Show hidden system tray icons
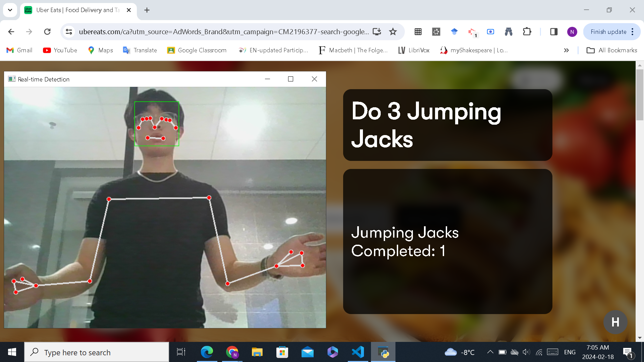The width and height of the screenshot is (644, 362). pos(490,352)
